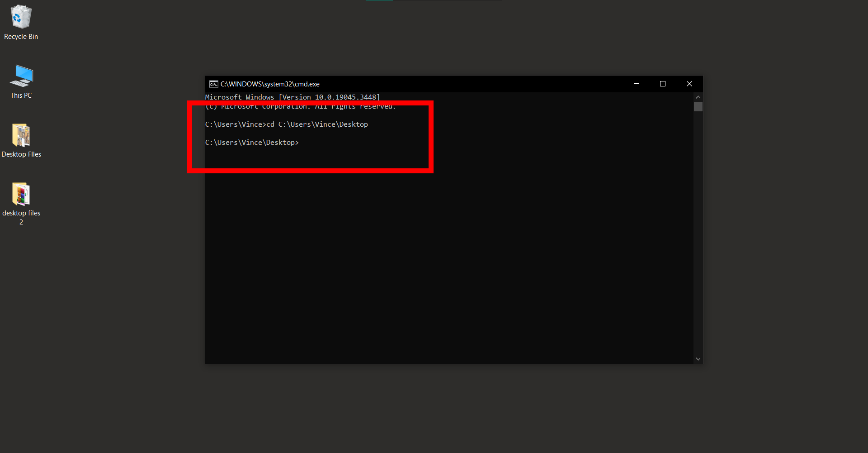Click inside the command prompt input line
Screen dimensions: 868x453
pos(307,142)
